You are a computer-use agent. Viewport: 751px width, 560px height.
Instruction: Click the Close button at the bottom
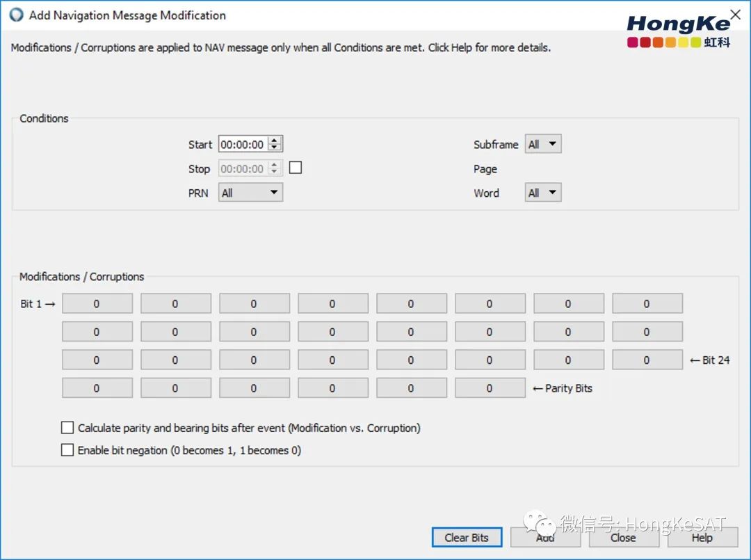(x=624, y=538)
